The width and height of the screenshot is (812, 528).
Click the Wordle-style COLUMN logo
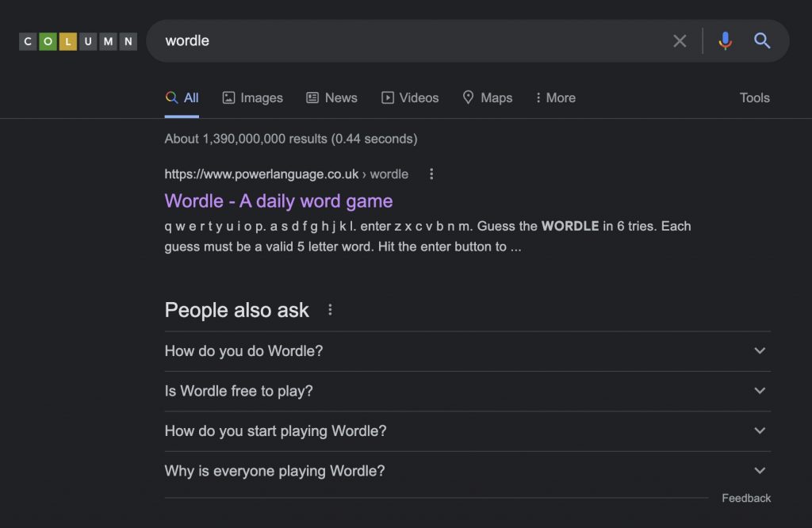tap(78, 41)
